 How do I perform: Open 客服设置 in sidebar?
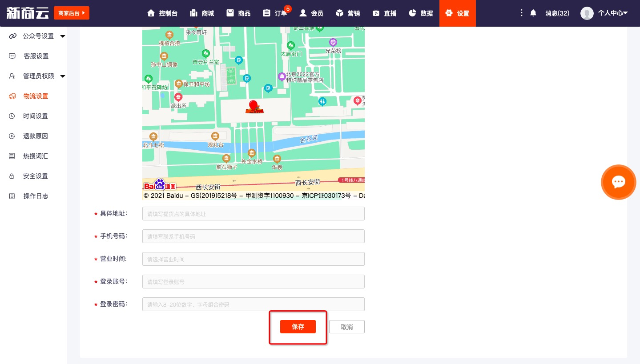(x=36, y=56)
